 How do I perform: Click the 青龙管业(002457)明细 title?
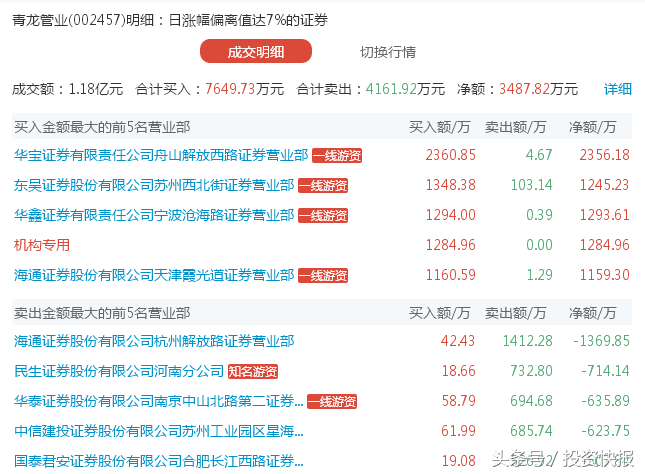tap(83, 20)
